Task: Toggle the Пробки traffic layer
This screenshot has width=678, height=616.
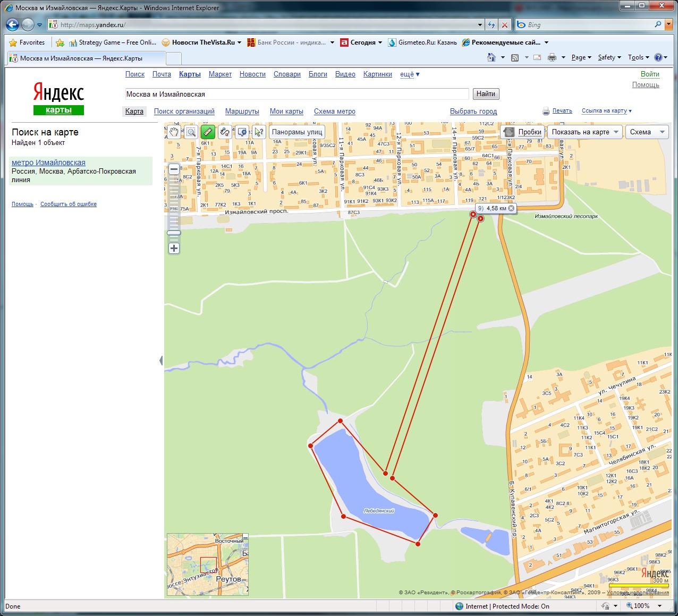Action: [x=523, y=132]
